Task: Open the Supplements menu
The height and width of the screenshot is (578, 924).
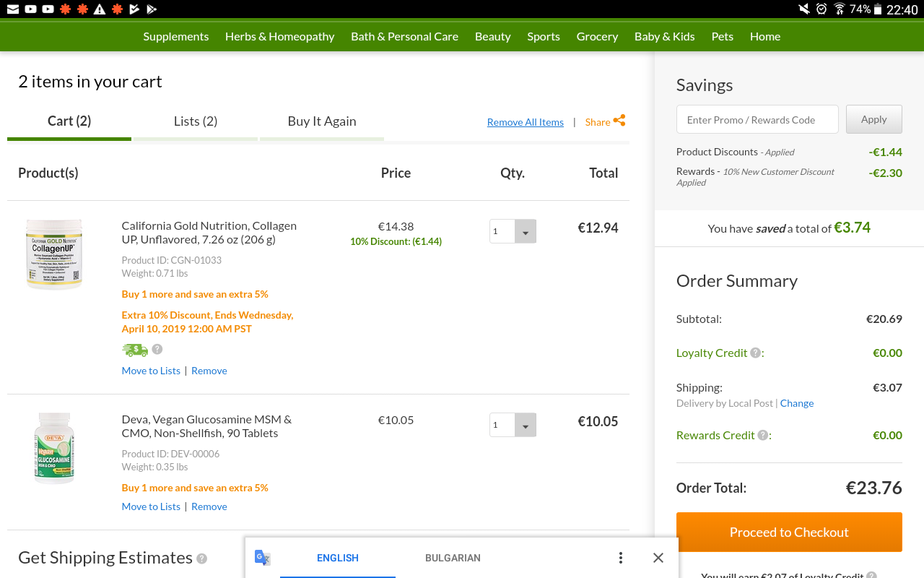Action: pos(175,36)
